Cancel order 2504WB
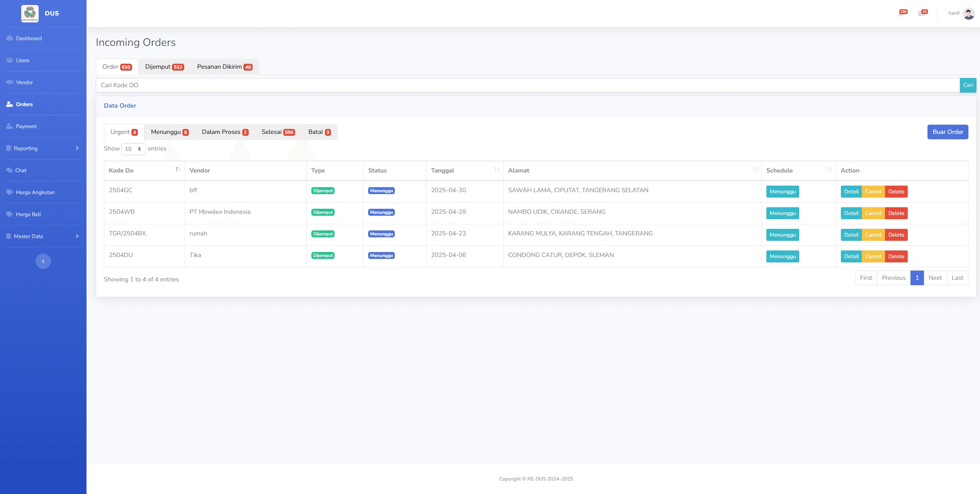The width and height of the screenshot is (980, 494). [x=873, y=213]
